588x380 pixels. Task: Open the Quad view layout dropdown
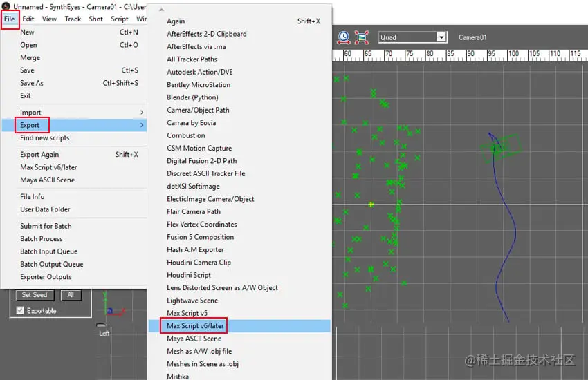[441, 37]
